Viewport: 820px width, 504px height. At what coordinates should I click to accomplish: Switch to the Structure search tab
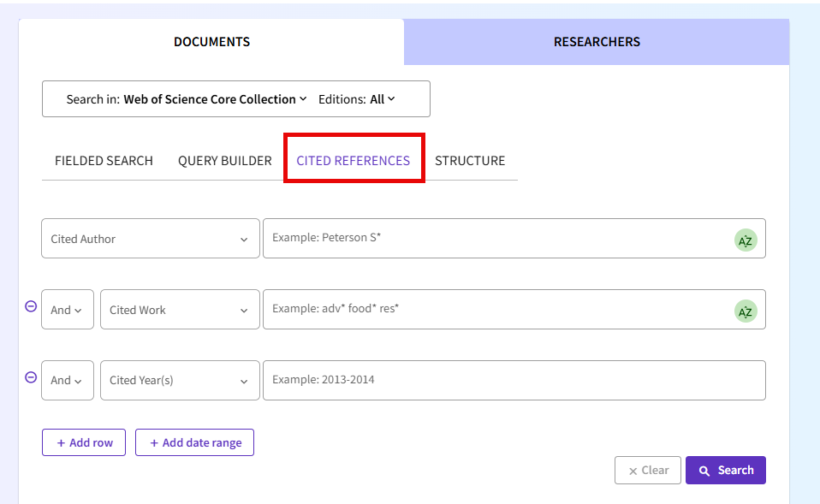470,161
